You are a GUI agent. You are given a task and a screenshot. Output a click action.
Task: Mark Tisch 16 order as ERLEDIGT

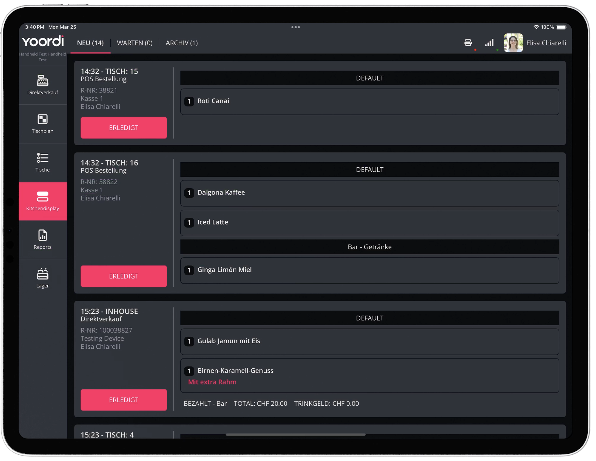(x=124, y=276)
